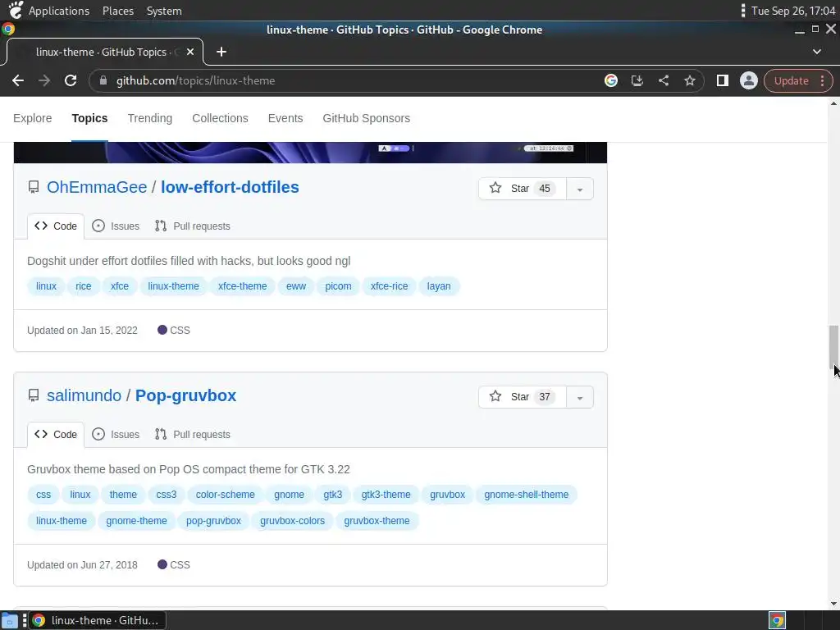This screenshot has height=630, width=840.
Task: Click repo icon beside salimundo Pop-gruvbox
Action: click(x=33, y=395)
